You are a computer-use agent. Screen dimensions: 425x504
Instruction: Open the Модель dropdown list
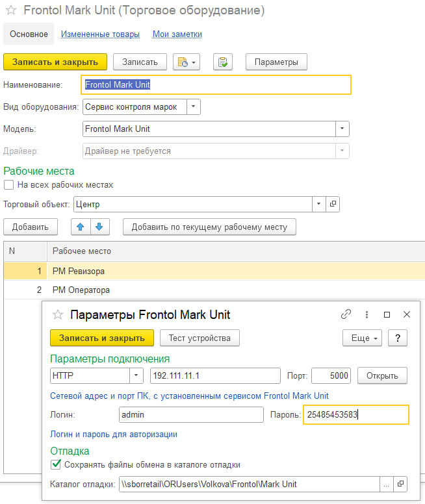342,129
